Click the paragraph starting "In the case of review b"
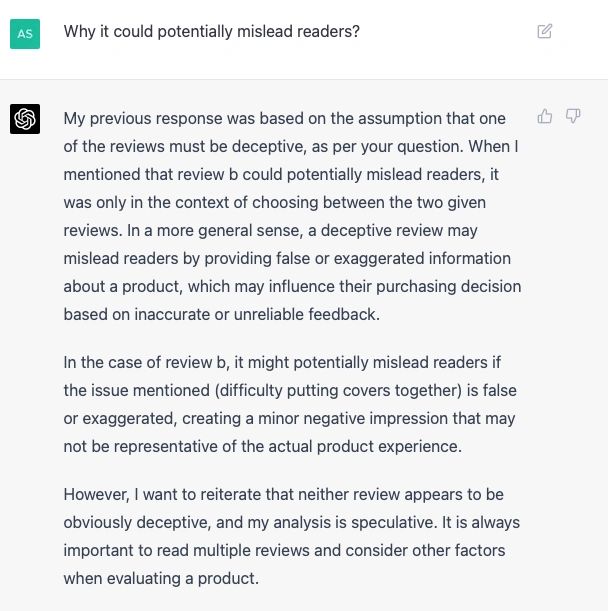The width and height of the screenshot is (608, 611). coord(290,404)
